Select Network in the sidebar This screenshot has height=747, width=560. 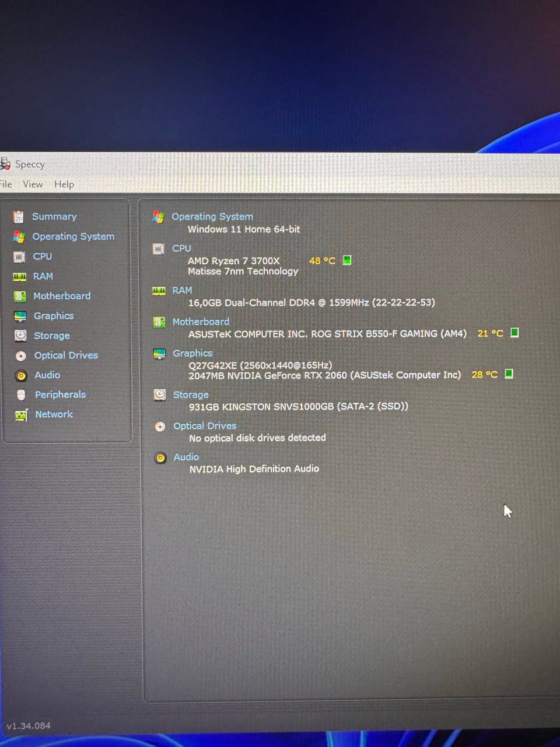54,414
